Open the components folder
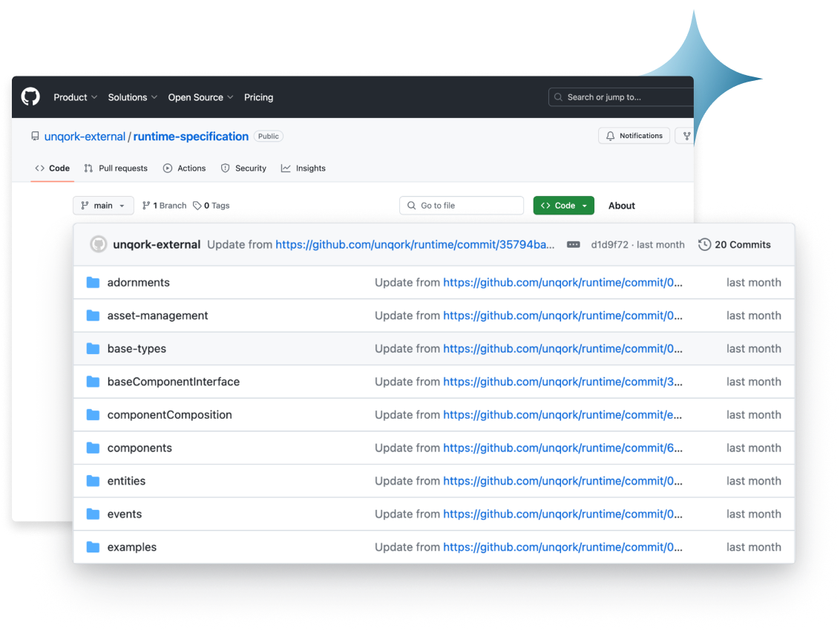 [x=140, y=448]
